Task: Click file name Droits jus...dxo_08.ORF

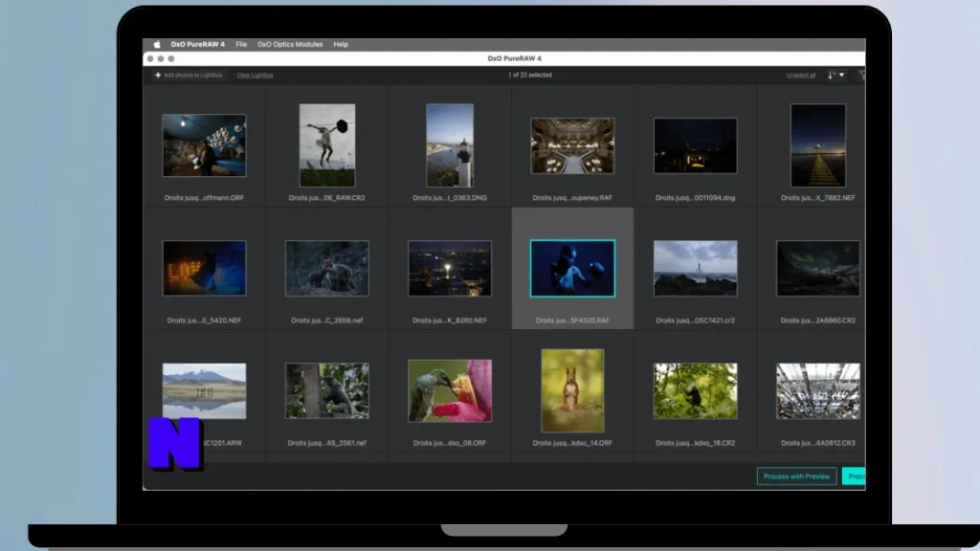Action: click(x=450, y=443)
